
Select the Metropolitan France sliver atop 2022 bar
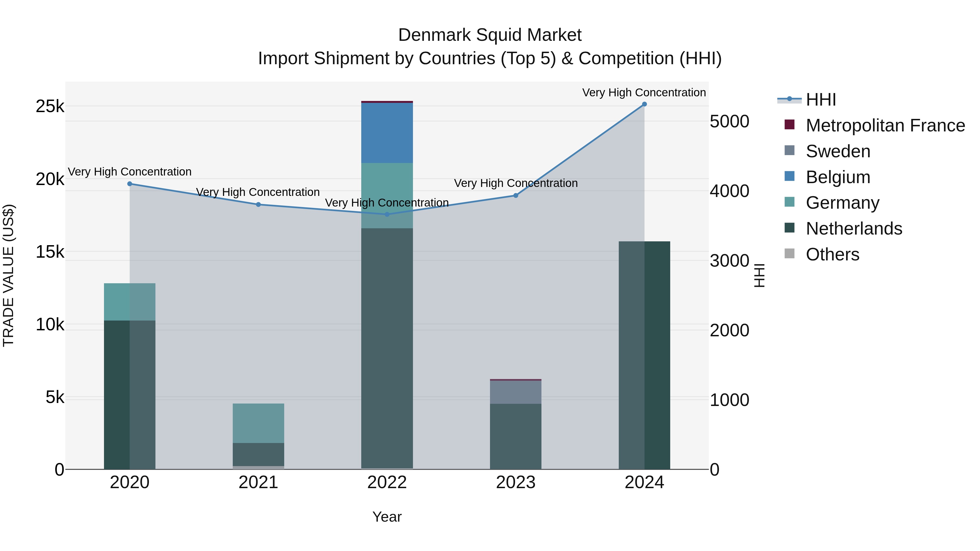(x=387, y=102)
